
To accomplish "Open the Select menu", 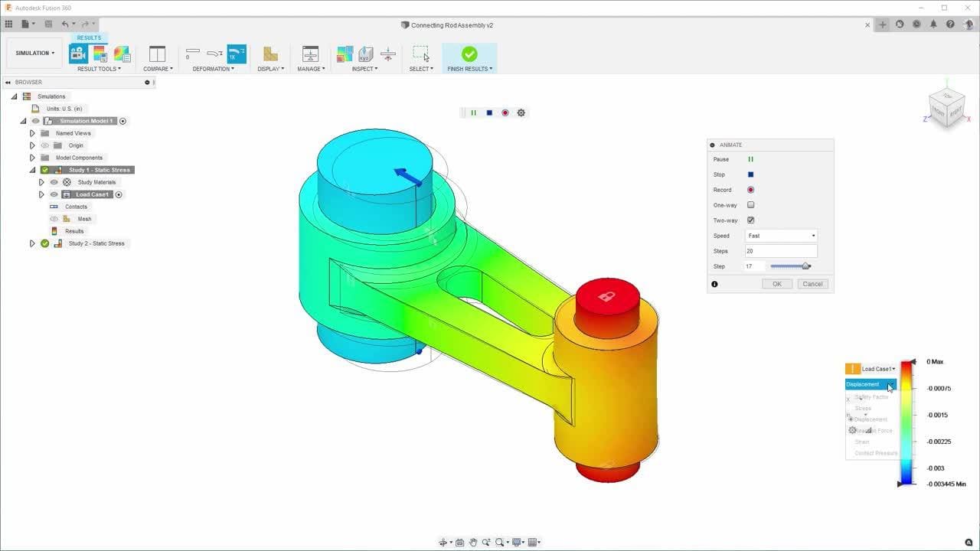I will [x=421, y=69].
